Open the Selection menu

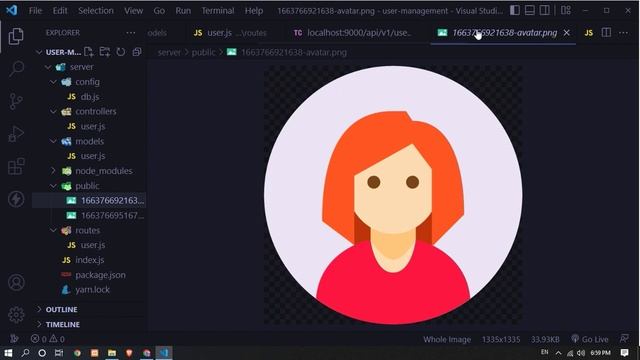[x=96, y=11]
